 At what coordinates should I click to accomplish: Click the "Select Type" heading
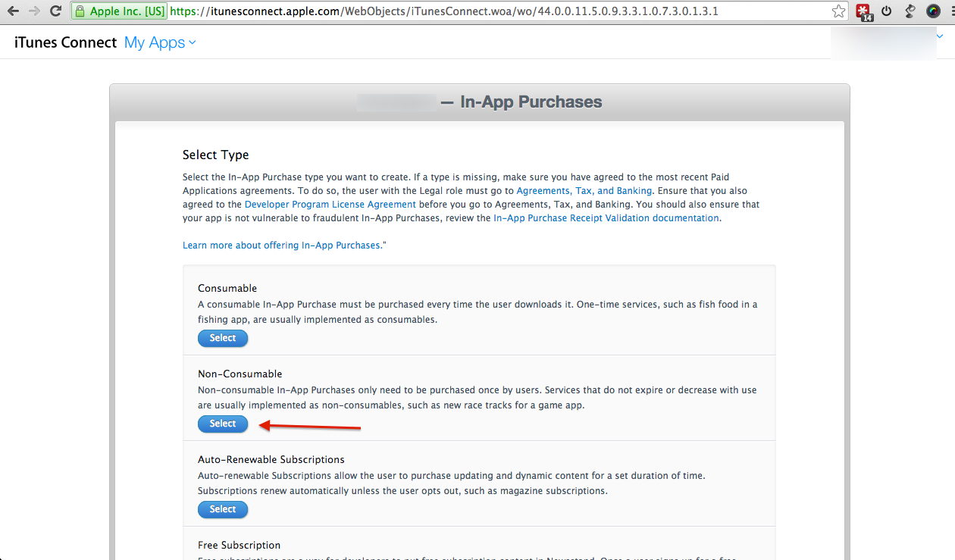(x=216, y=155)
